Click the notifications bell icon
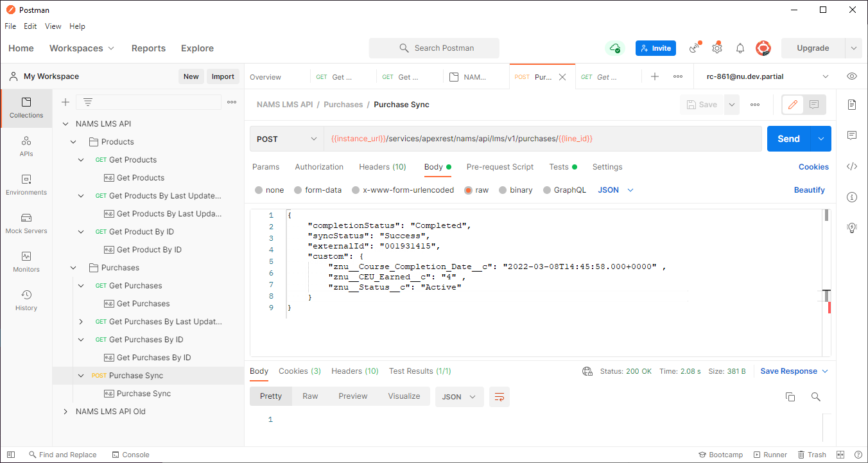 coord(740,48)
